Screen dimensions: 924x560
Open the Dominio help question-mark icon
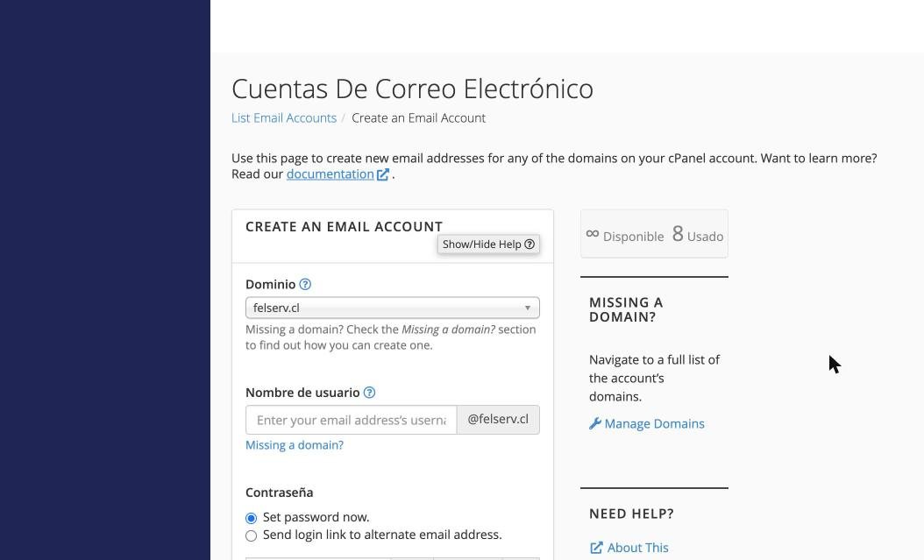click(x=305, y=285)
